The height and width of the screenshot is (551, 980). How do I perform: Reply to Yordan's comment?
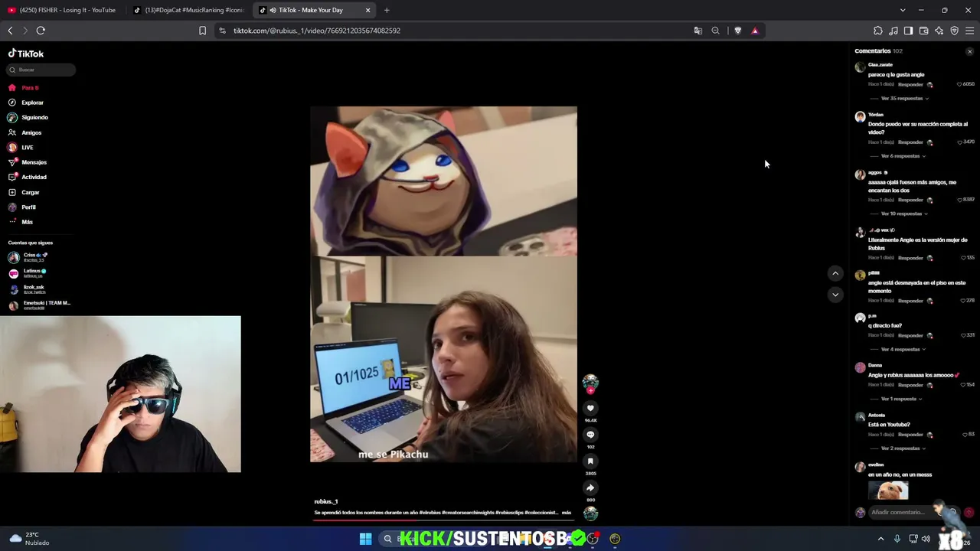pos(910,142)
